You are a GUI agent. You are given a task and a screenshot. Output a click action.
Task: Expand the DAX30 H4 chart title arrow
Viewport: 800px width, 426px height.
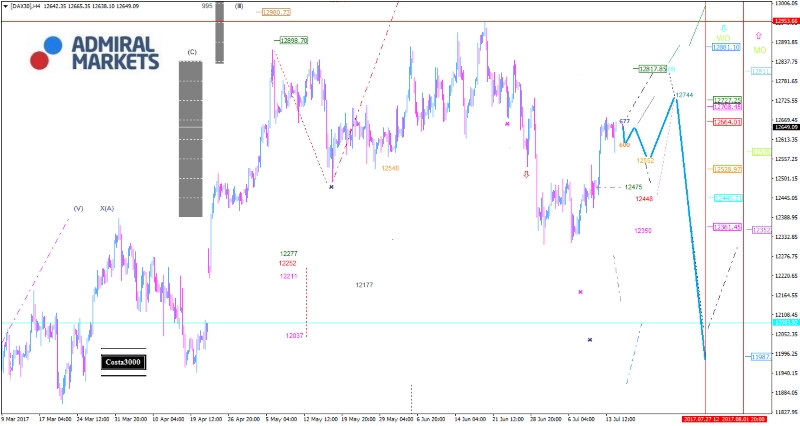click(x=5, y=6)
